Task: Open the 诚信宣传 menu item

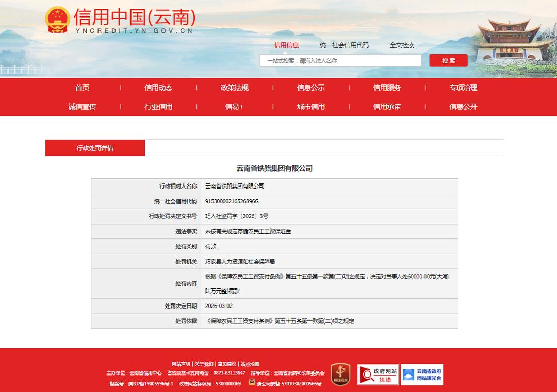Action: pos(83,107)
